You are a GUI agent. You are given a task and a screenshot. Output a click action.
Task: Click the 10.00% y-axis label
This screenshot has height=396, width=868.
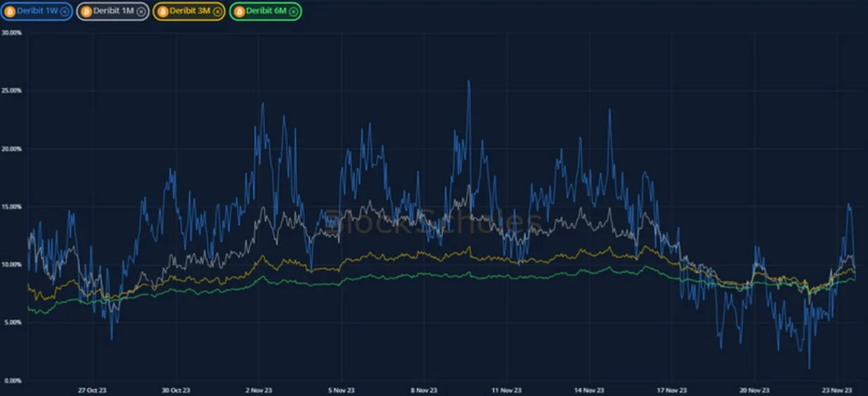point(12,264)
